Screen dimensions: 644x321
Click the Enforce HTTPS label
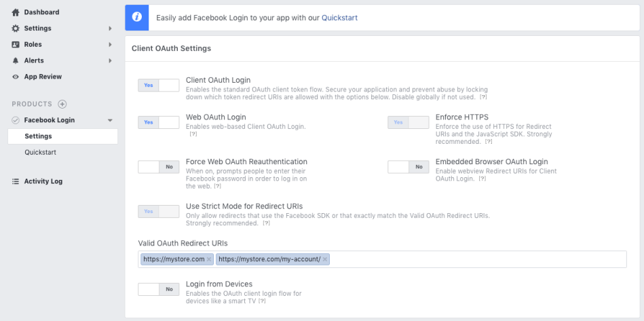pos(462,117)
